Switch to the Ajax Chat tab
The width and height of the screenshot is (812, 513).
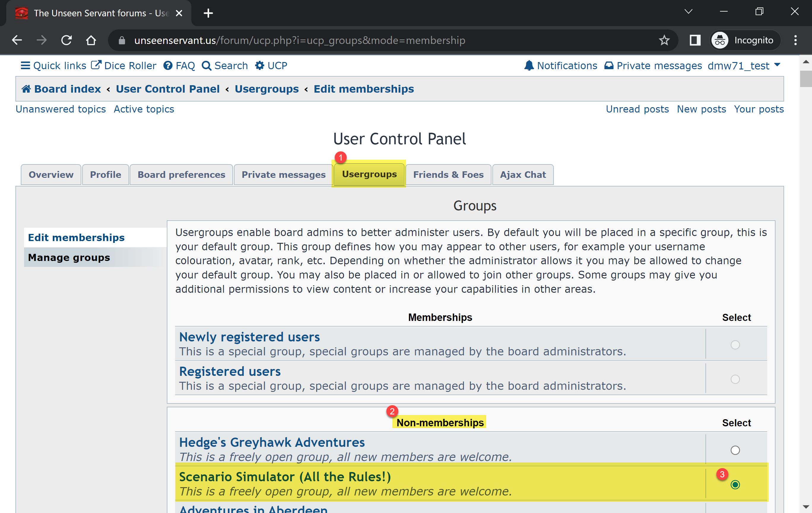pyautogui.click(x=523, y=175)
